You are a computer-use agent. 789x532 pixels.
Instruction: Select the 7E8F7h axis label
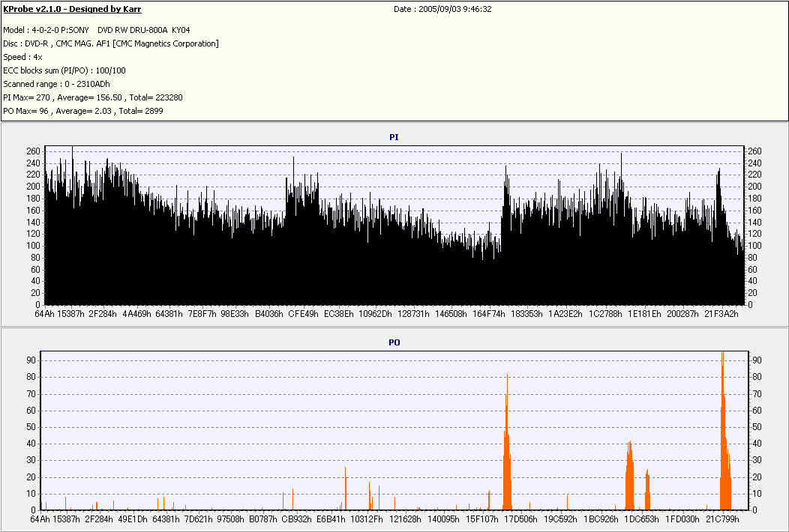202,314
